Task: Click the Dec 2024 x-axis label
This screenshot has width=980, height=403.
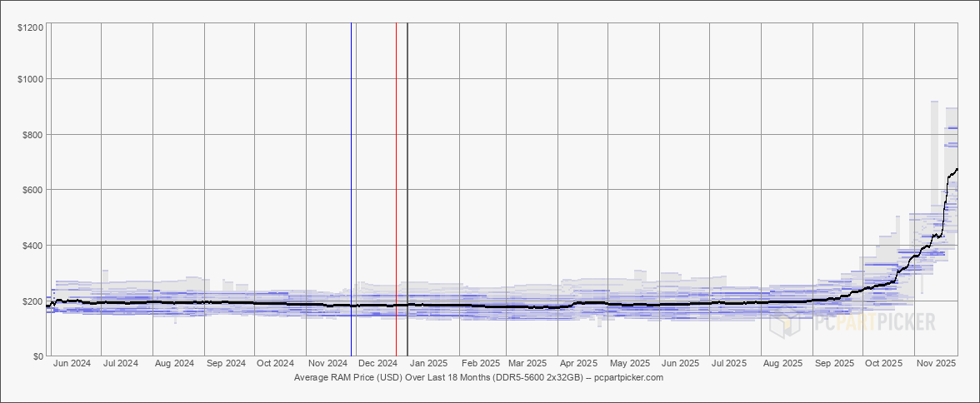Action: click(x=377, y=364)
